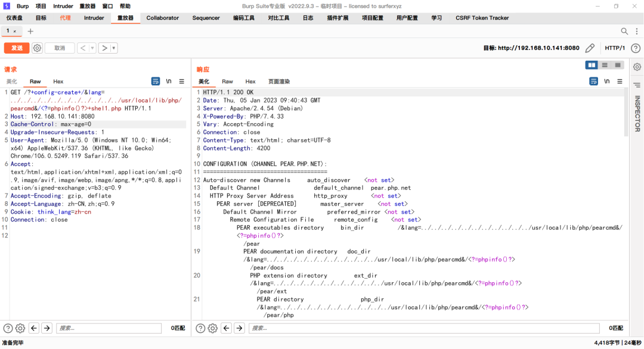Click the Burp Suite logo icon

[x=7, y=6]
